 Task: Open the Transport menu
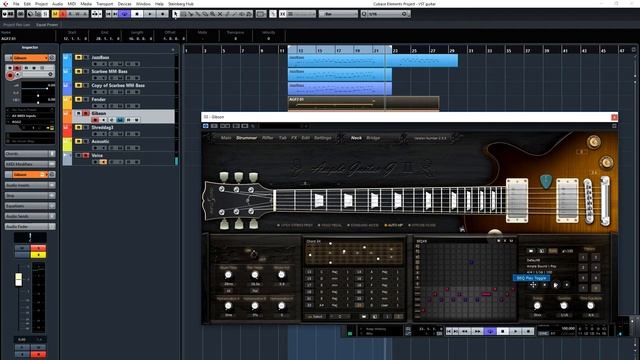104,4
